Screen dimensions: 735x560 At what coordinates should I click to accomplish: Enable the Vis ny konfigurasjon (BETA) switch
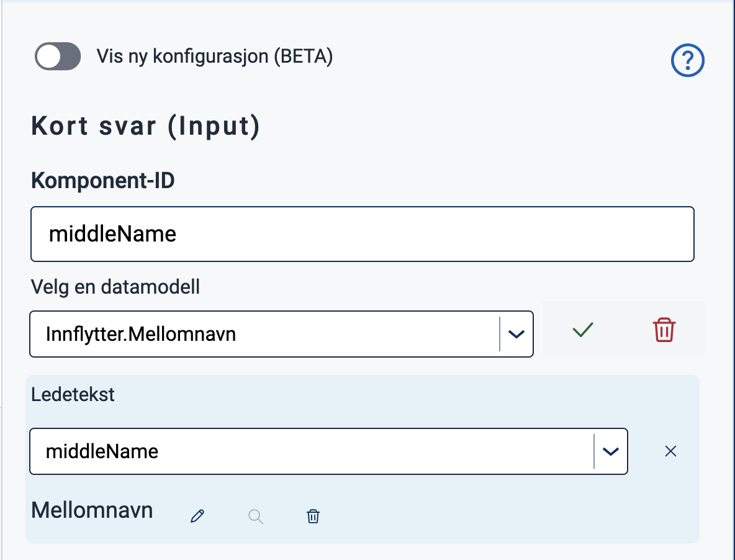tap(58, 57)
